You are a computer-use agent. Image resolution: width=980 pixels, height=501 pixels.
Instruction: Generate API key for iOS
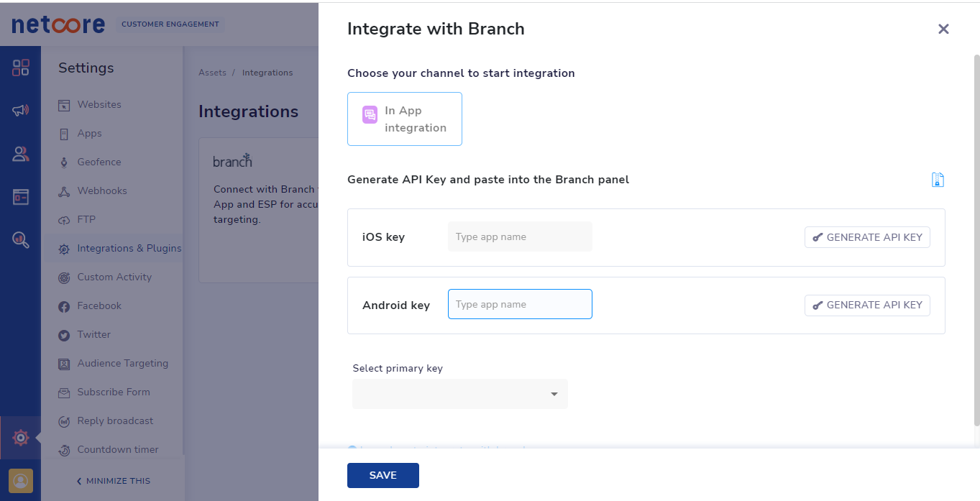[x=867, y=237]
